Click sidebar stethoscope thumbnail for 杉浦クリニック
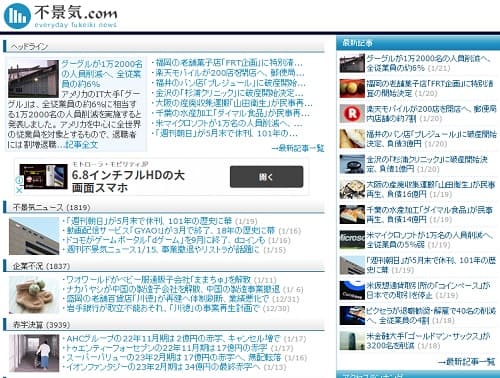Viewport: 500px width, 378px height. (352, 164)
